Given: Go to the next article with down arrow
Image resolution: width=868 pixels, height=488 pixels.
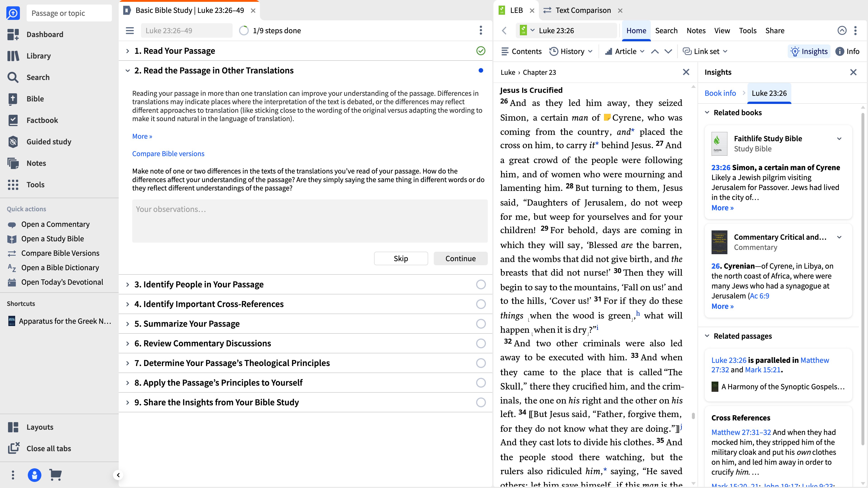Looking at the screenshot, I should click(668, 52).
